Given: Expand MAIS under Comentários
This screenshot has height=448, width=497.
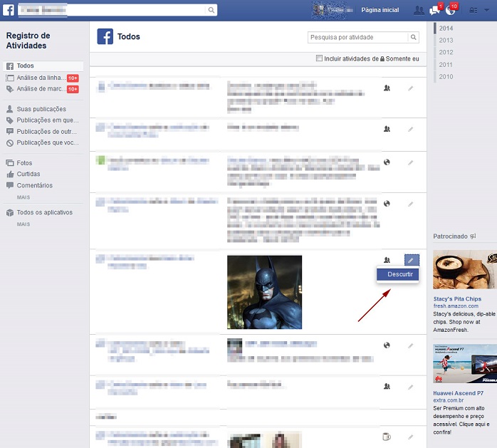Looking at the screenshot, I should 23,197.
